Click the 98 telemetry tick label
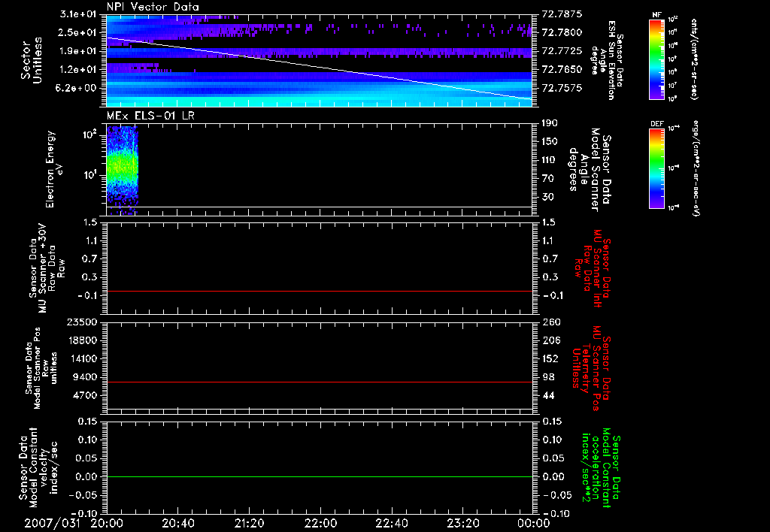This screenshot has width=770, height=532. (548, 377)
